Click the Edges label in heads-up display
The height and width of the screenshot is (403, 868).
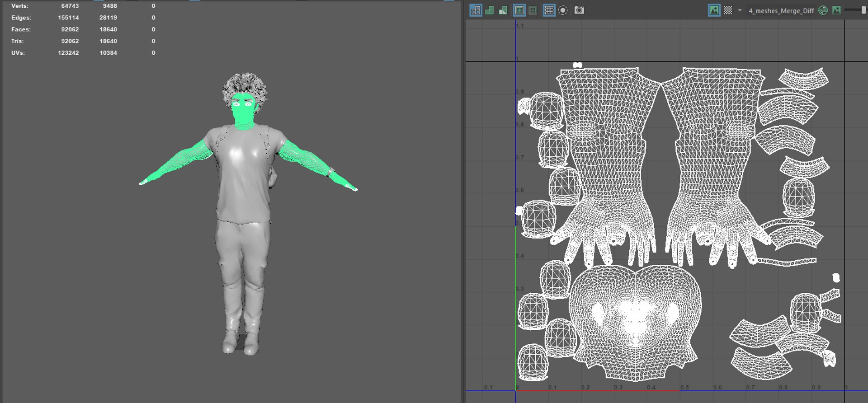21,18
